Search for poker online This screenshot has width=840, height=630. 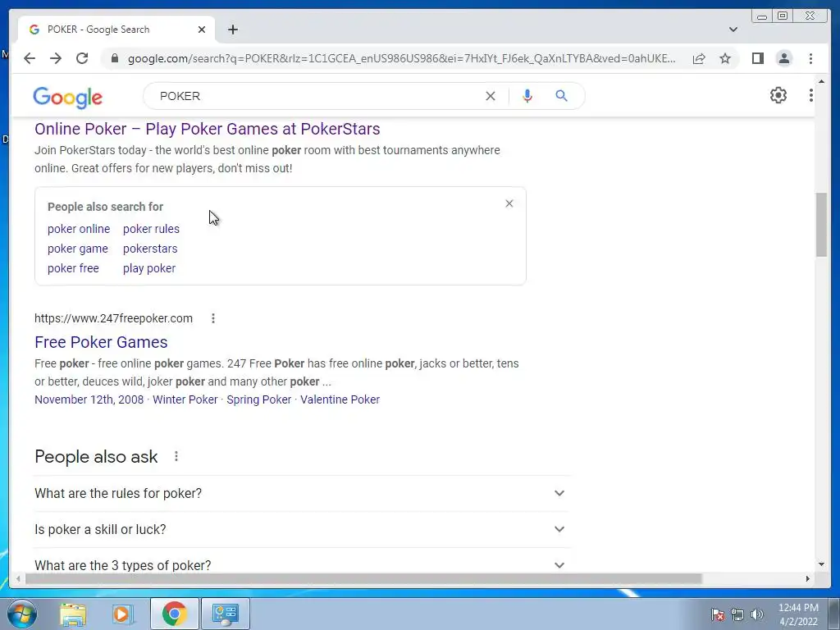click(x=79, y=229)
